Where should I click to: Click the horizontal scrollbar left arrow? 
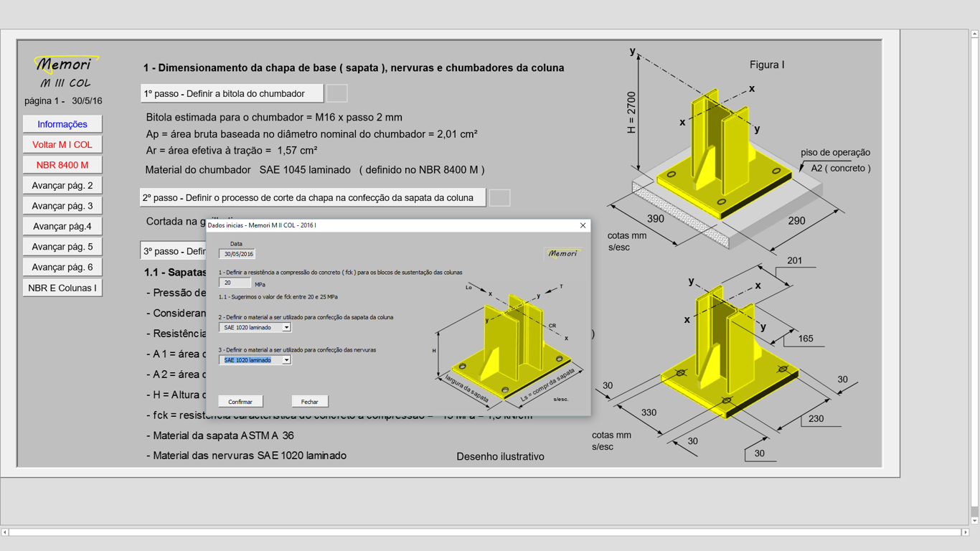[x=5, y=532]
